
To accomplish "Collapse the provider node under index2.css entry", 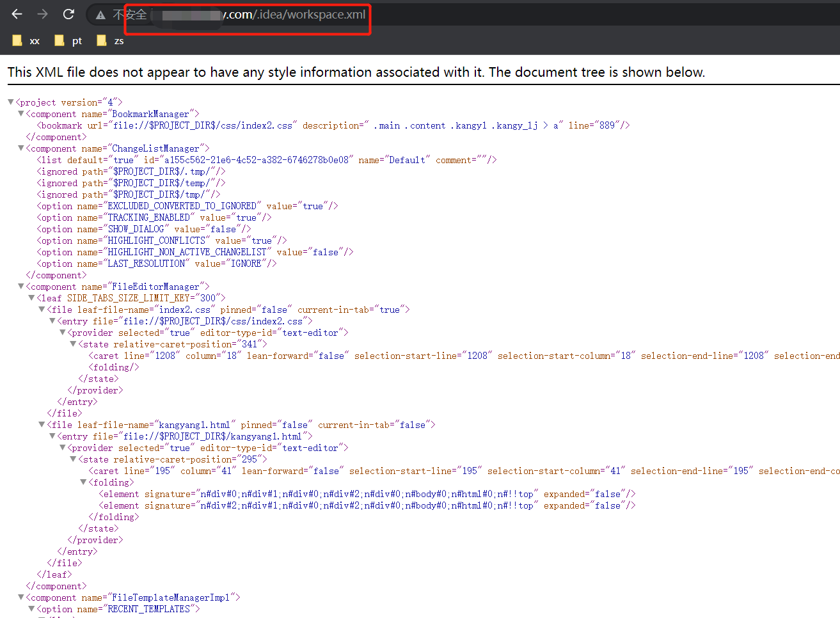I will tap(62, 332).
